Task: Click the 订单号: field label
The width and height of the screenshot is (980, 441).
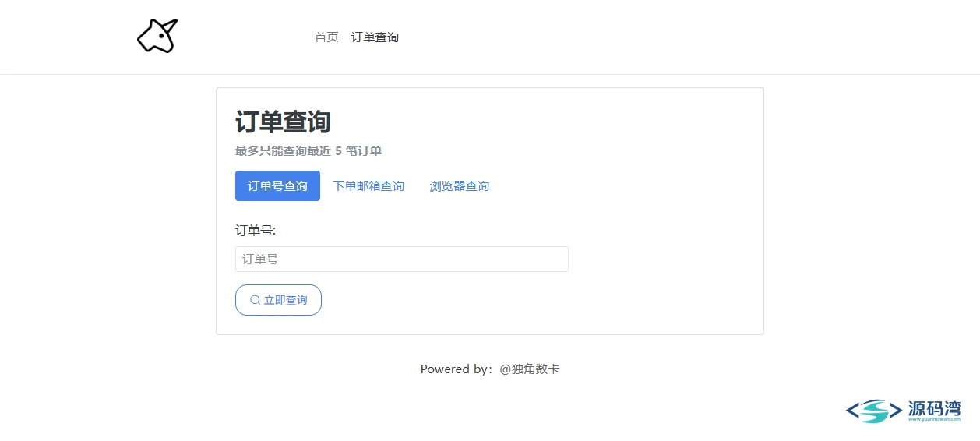Action: coord(256,231)
